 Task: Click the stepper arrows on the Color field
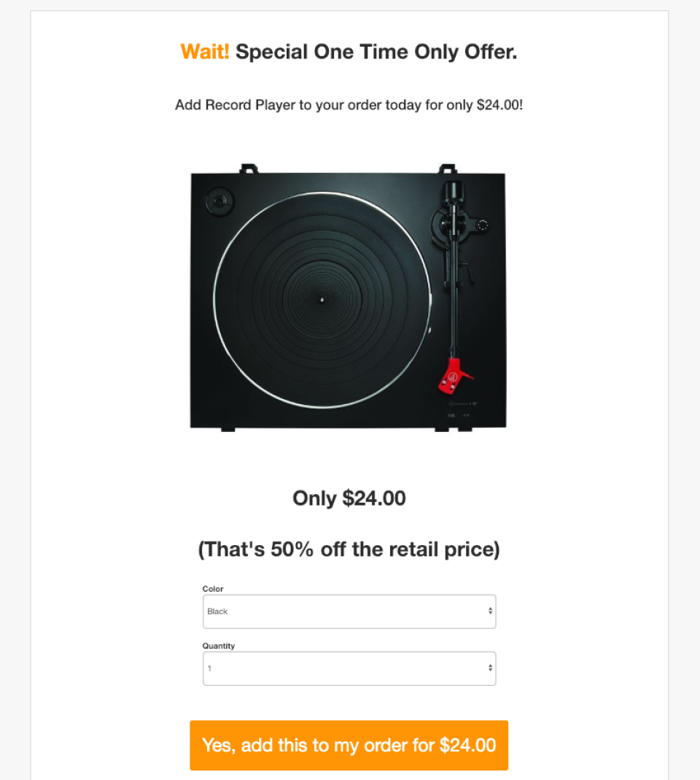[x=490, y=611]
